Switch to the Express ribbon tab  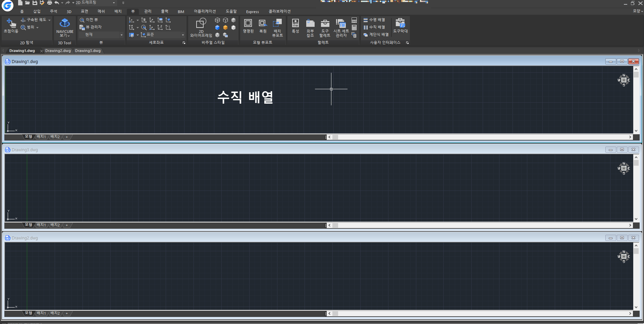click(253, 12)
